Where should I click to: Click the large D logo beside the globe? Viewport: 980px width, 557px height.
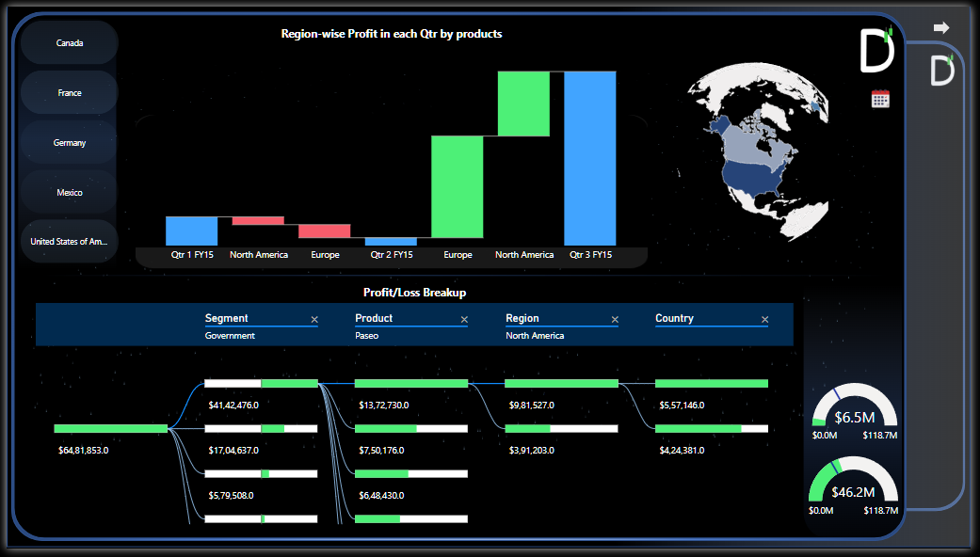coord(876,51)
